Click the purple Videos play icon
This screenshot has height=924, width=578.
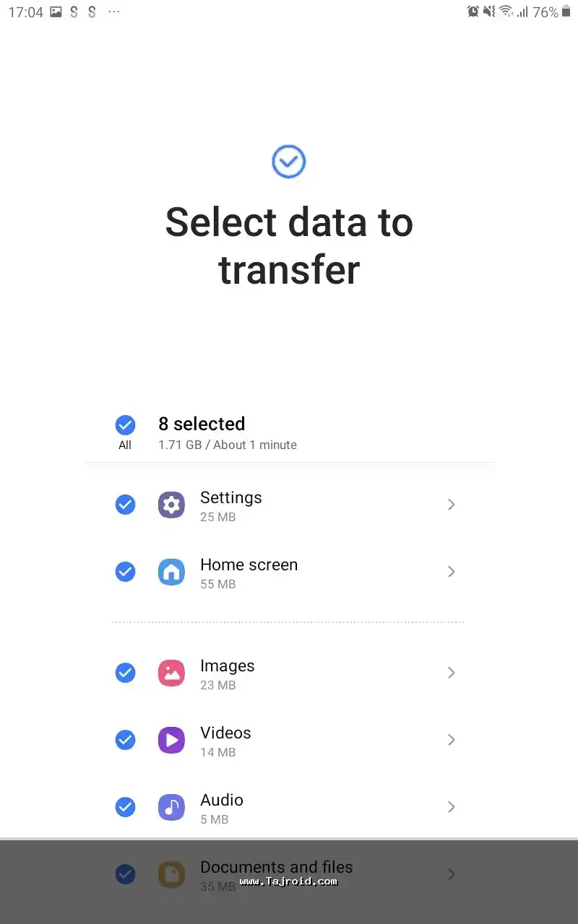171,740
